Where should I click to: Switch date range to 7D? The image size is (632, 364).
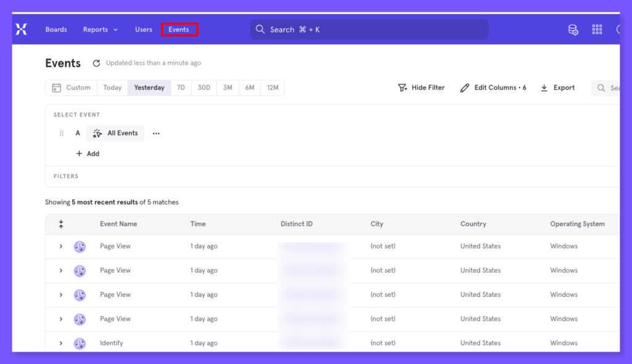pyautogui.click(x=181, y=88)
